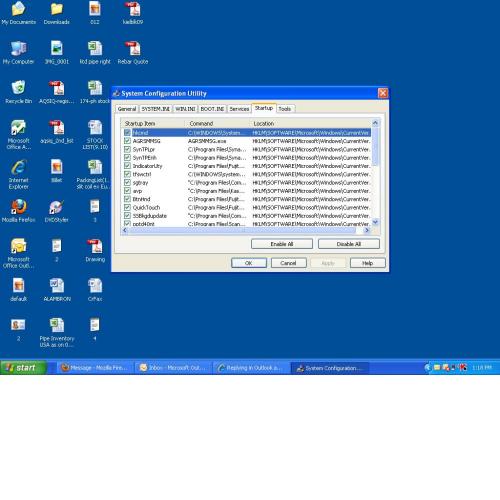Select the Downloads folder icon
This screenshot has width=500, height=500.
[x=56, y=13]
